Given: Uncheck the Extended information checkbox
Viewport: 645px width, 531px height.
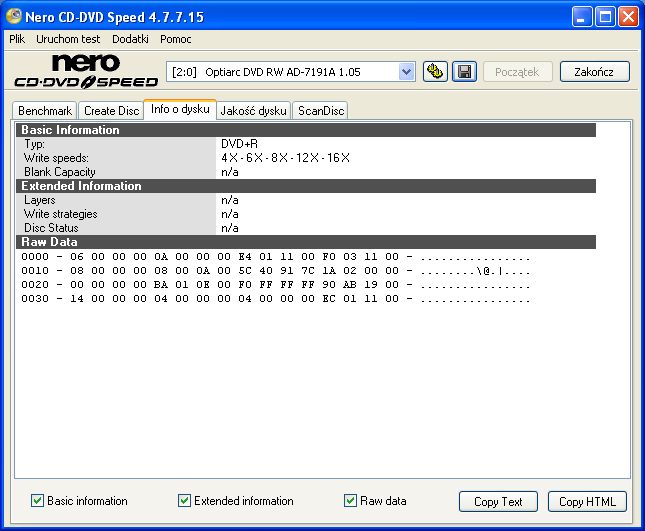Looking at the screenshot, I should (184, 501).
